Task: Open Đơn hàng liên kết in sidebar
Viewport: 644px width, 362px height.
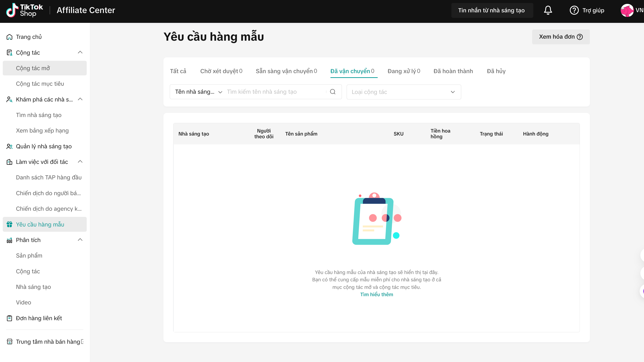Action: (39, 318)
